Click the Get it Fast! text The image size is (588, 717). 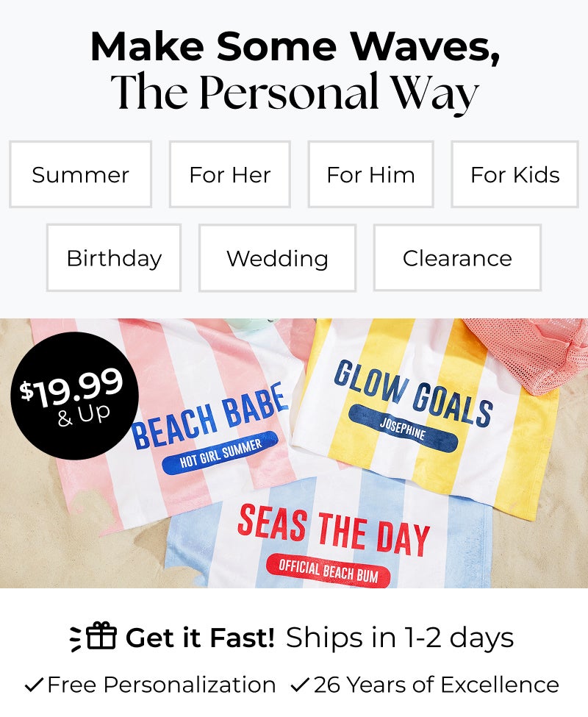200,638
